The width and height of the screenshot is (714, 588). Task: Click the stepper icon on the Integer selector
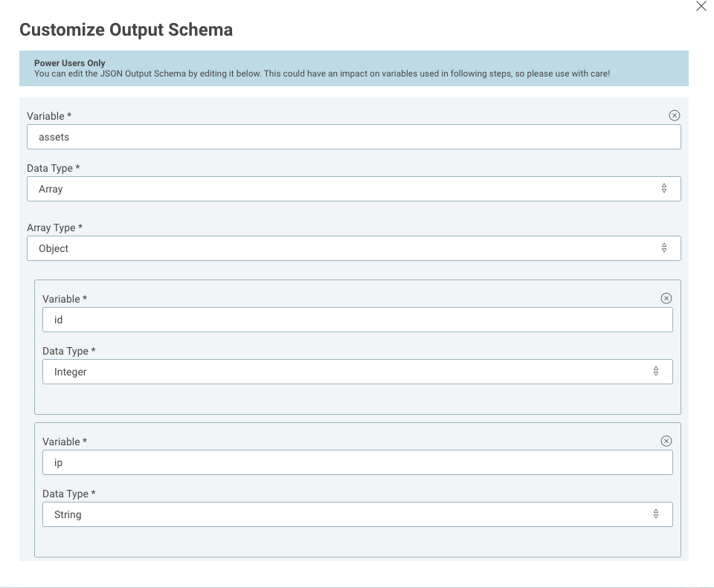tap(656, 371)
